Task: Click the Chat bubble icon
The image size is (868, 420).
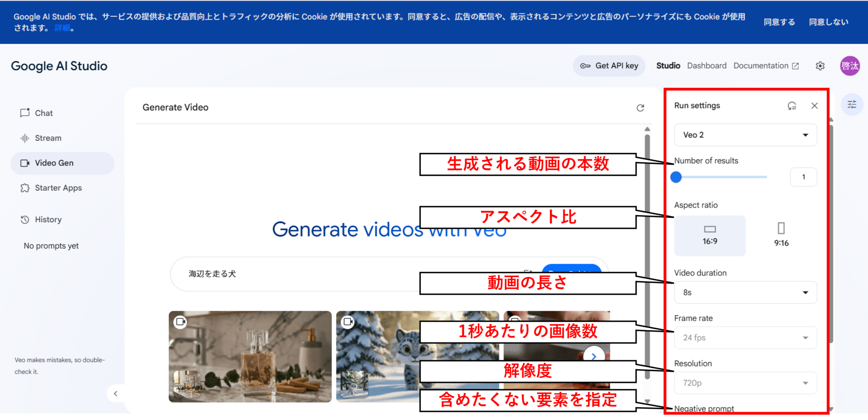Action: coord(25,113)
